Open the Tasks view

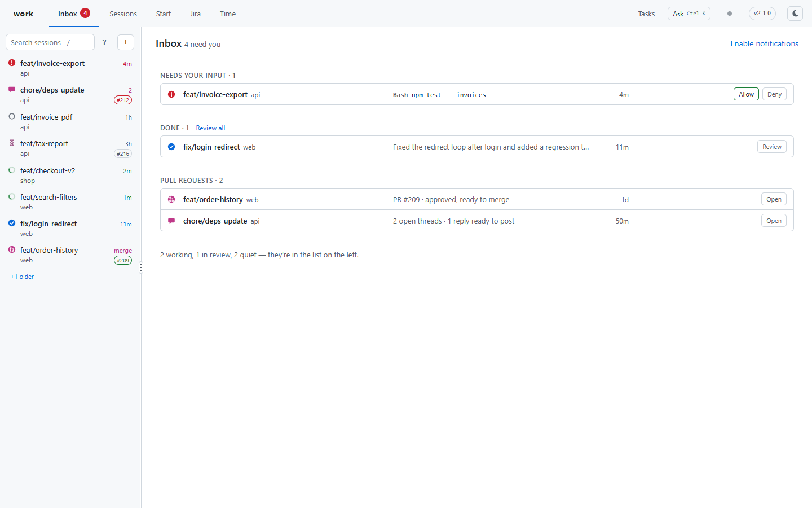point(646,14)
